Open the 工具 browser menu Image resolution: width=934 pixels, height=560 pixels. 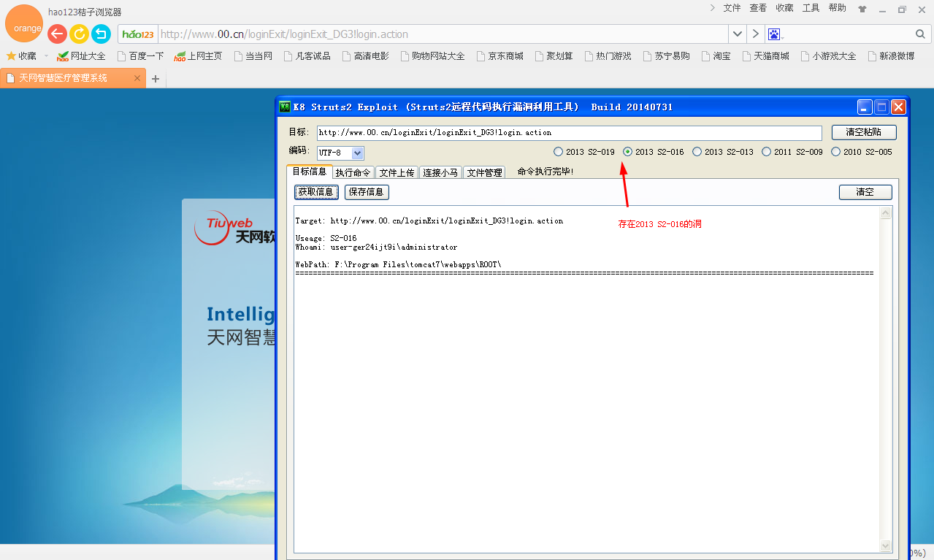click(x=811, y=8)
